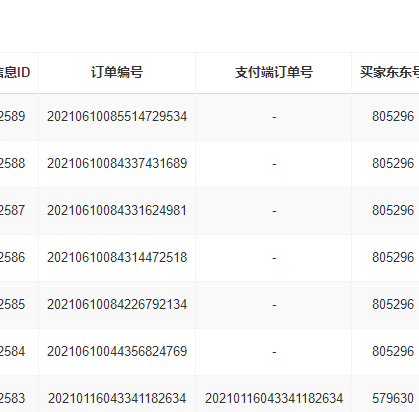
Task: Select the 买家东东号 column header
Action: pyautogui.click(x=389, y=72)
